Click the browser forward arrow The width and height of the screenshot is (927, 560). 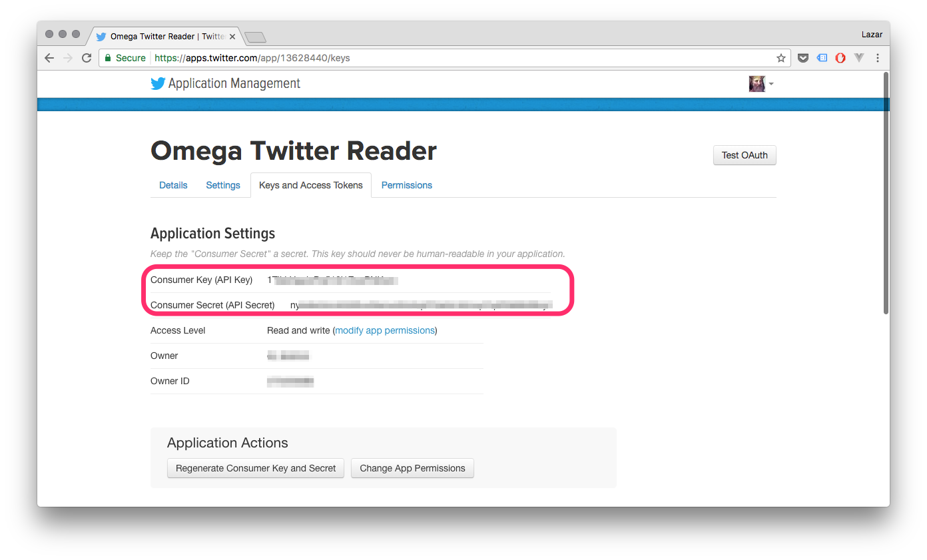[68, 58]
